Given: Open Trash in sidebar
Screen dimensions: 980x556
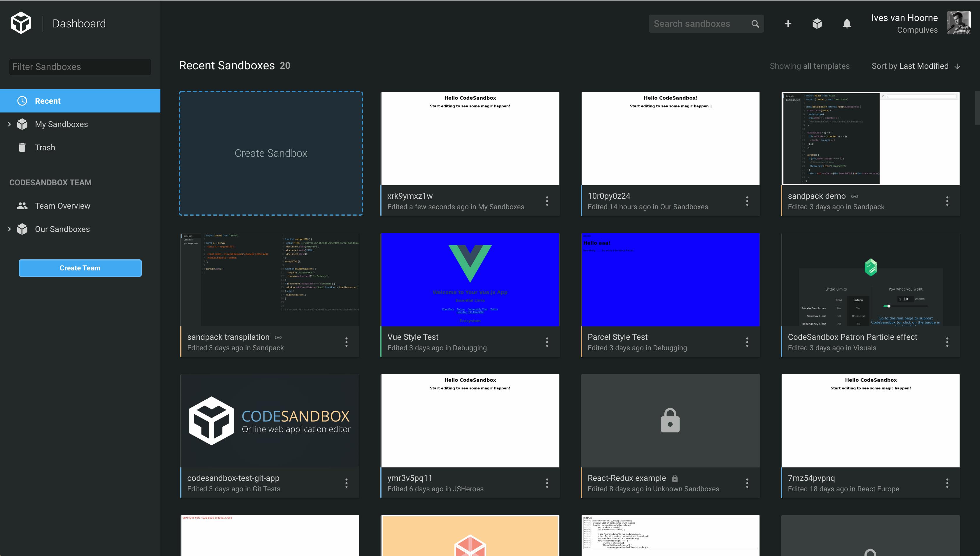Looking at the screenshot, I should click(x=80, y=147).
